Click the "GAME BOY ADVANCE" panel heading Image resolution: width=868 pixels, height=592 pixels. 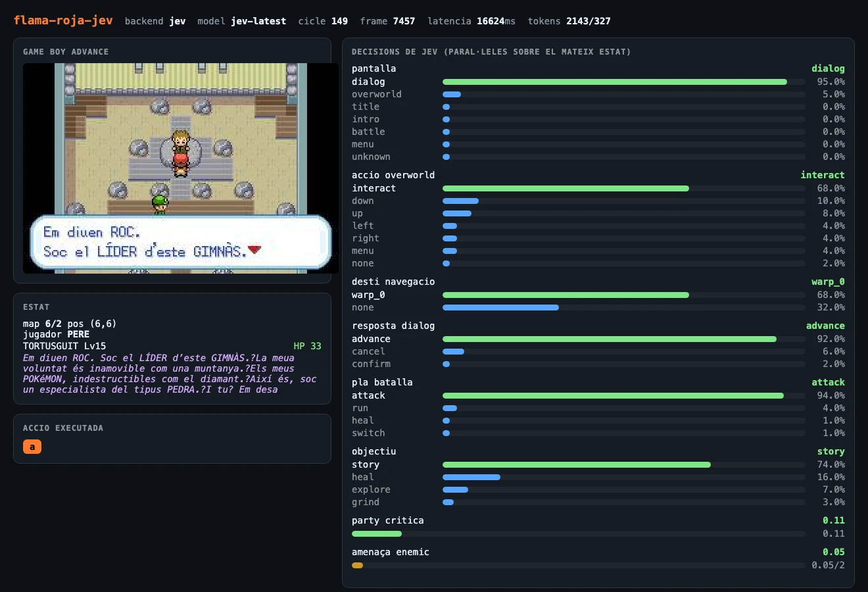[x=66, y=52]
